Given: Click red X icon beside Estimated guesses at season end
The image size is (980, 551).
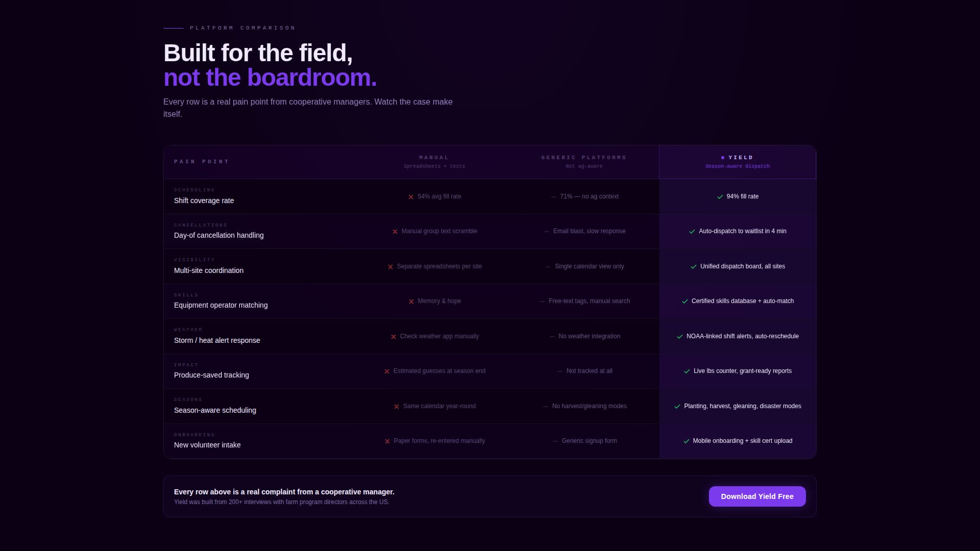Looking at the screenshot, I should click(x=387, y=371).
